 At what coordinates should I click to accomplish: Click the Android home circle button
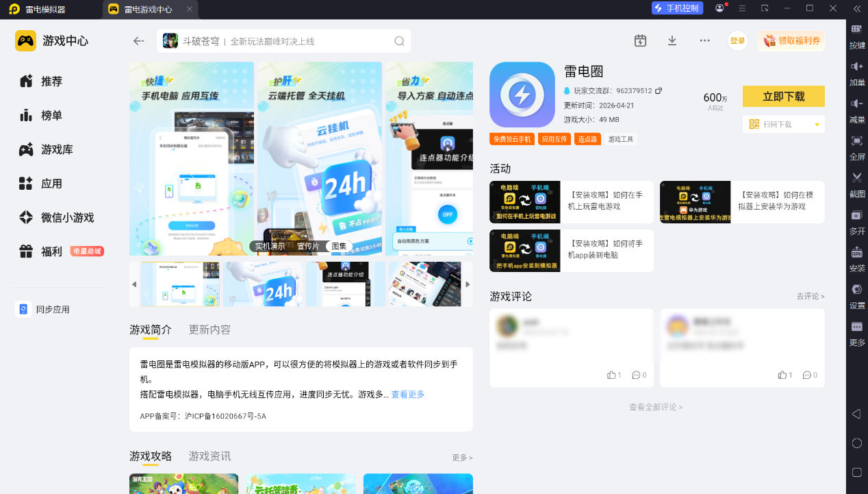coord(856,443)
